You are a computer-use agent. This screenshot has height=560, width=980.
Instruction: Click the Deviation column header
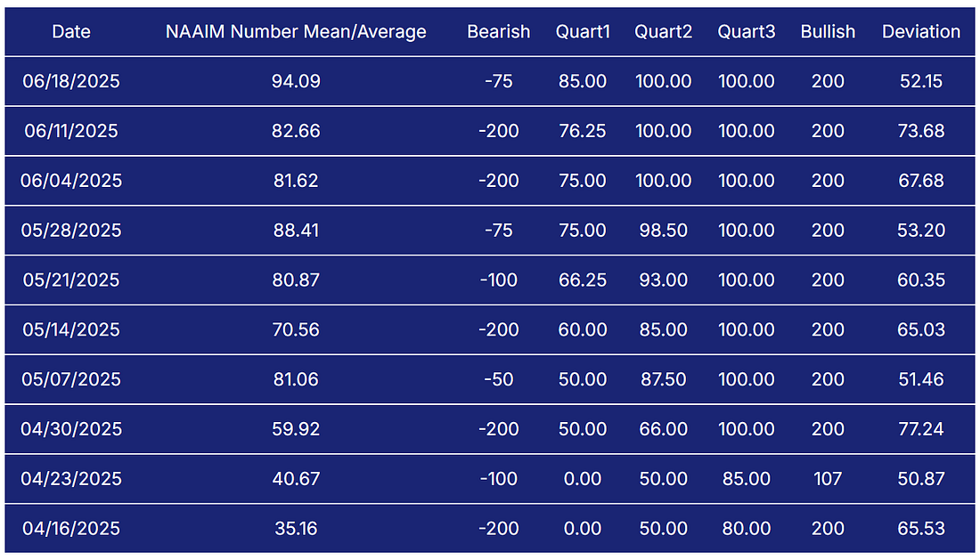pyautogui.click(x=921, y=32)
